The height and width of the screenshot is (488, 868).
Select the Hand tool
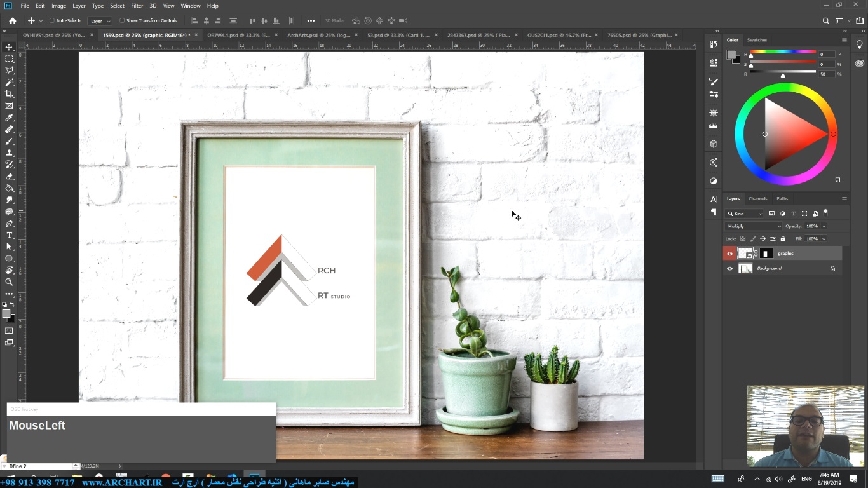click(x=9, y=270)
